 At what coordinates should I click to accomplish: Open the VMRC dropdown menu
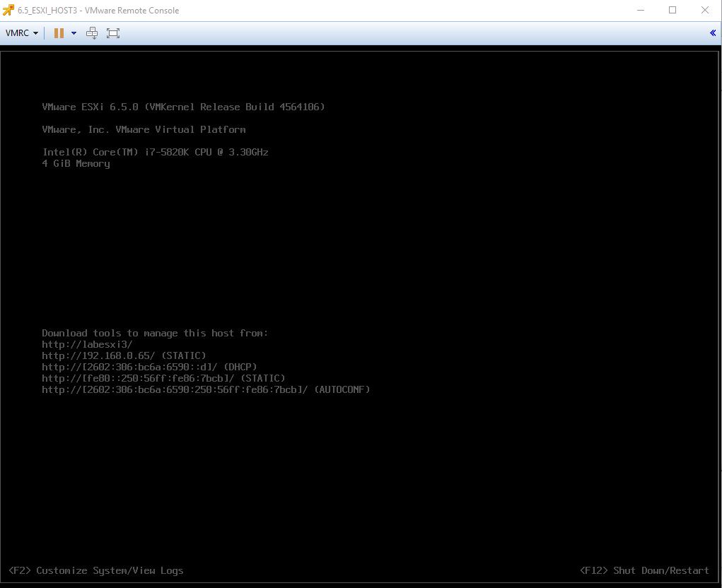(x=22, y=33)
